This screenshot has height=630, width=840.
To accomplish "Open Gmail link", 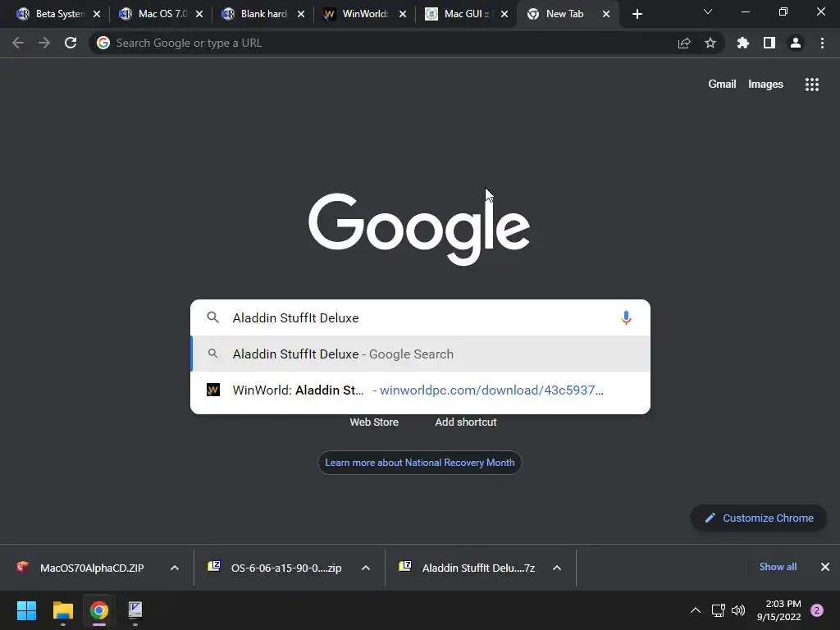I will tap(722, 84).
